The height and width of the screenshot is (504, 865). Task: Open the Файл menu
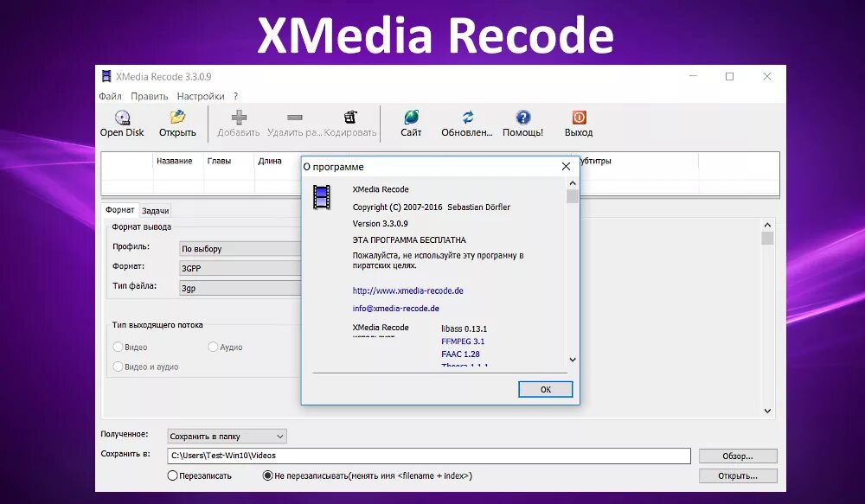click(x=111, y=96)
